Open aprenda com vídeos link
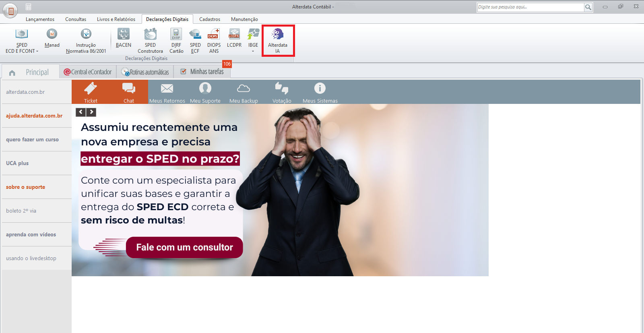Viewport: 644px width, 333px height. click(31, 235)
